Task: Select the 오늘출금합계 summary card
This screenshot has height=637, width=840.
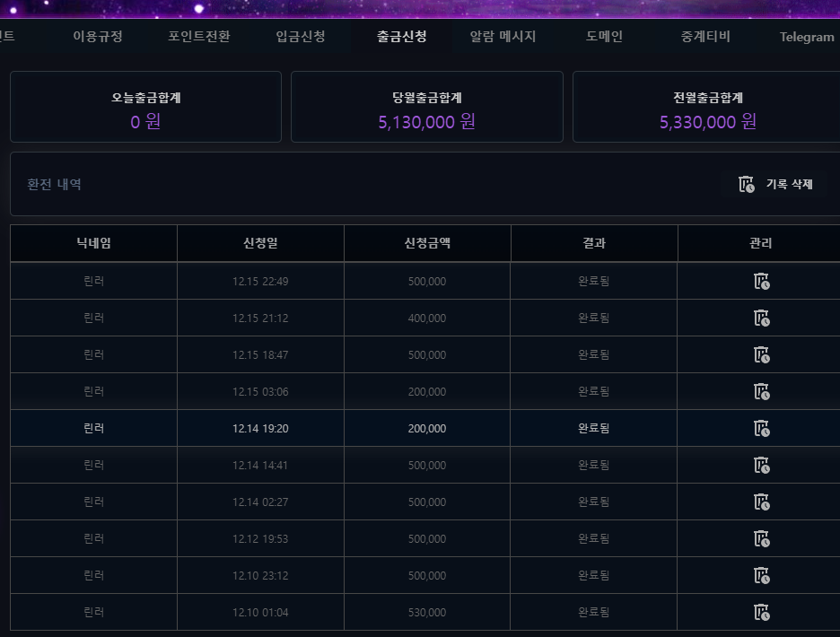Action: tap(145, 107)
